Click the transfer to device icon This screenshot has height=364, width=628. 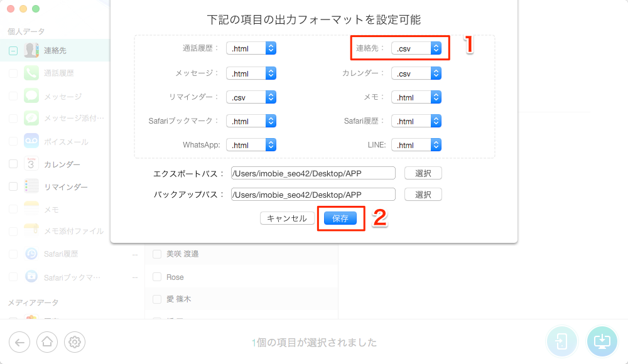pos(561,341)
